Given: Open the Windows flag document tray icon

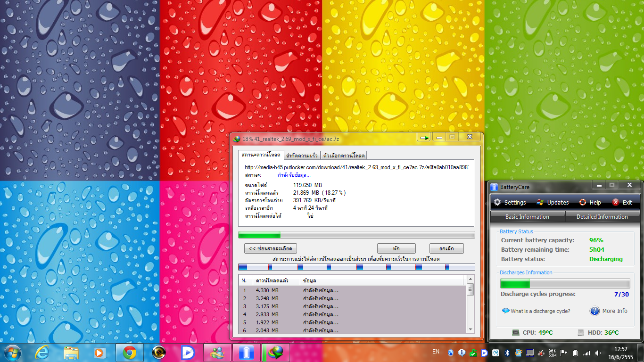Looking at the screenshot, I should 519,353.
